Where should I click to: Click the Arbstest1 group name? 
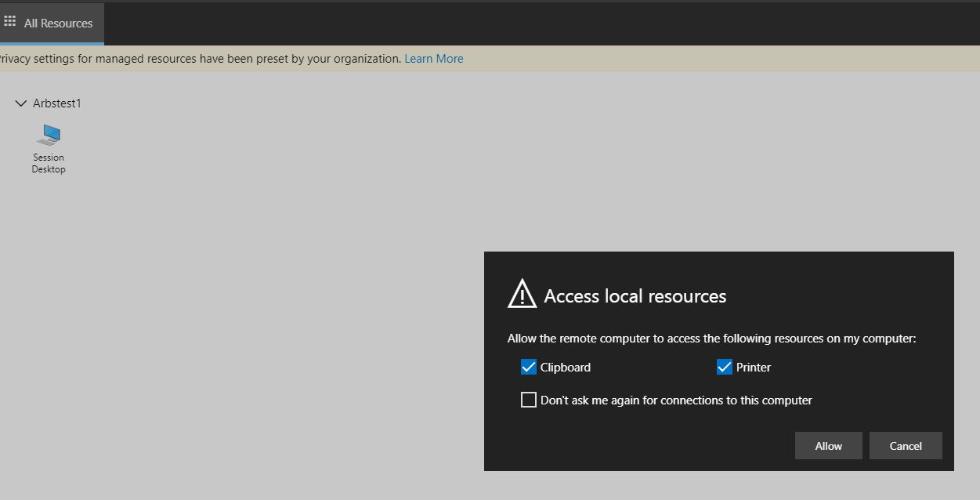pos(56,103)
